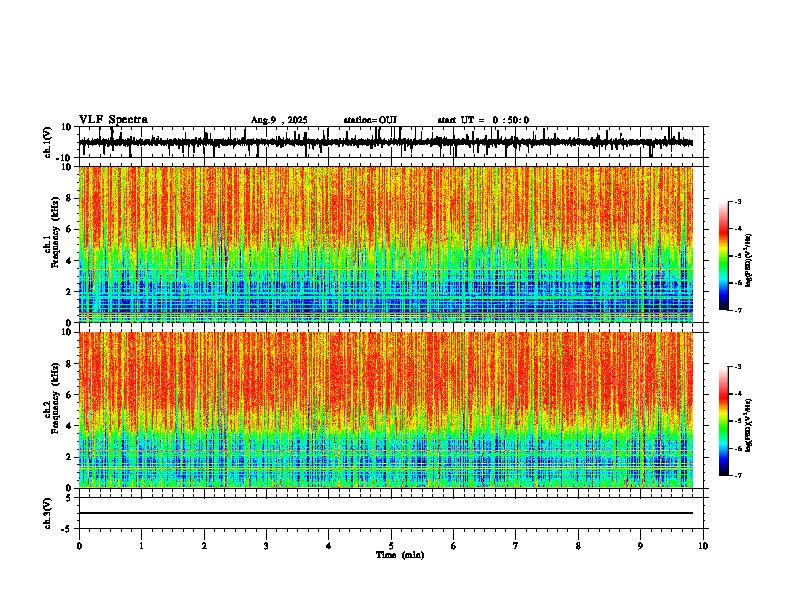Click the "8" tick on the time axis
The image size is (792, 612).
pyautogui.click(x=578, y=546)
